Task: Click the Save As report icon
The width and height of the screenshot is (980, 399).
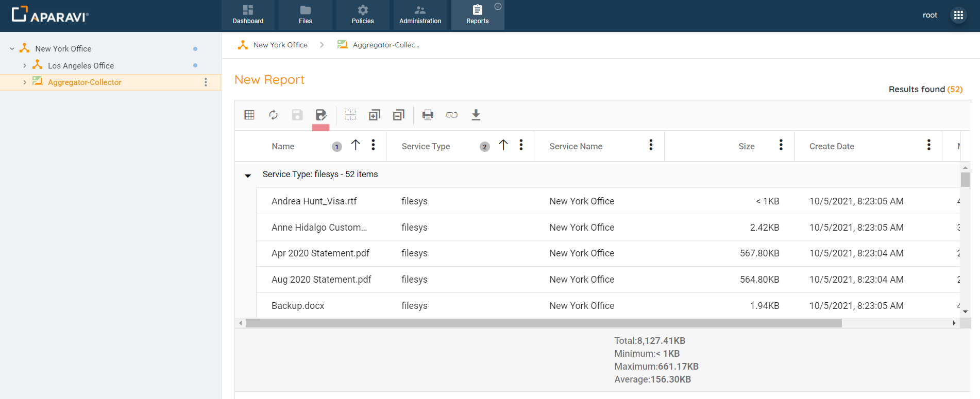Action: pos(321,115)
